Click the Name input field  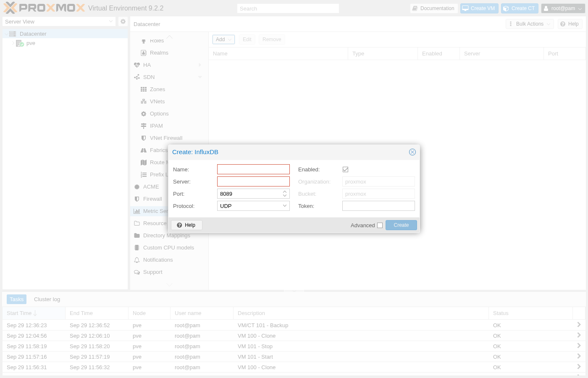coord(253,169)
